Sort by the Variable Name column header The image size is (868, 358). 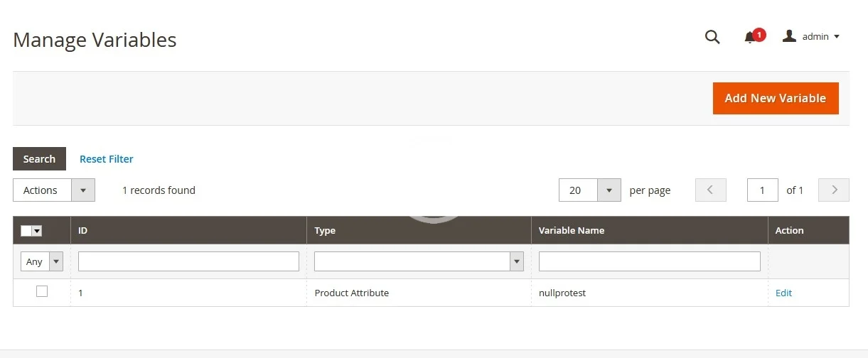572,230
